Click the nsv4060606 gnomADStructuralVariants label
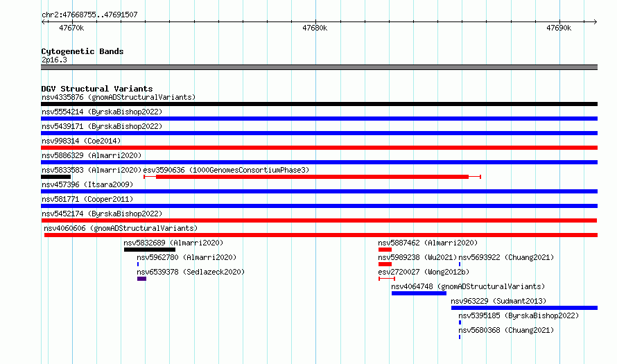The height and width of the screenshot is (364, 617). (121, 228)
